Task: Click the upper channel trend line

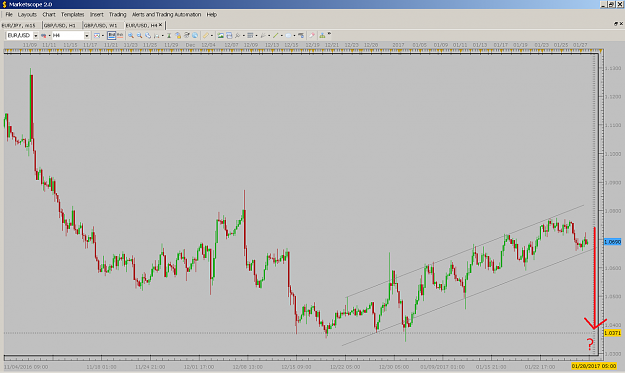Action: [464, 251]
